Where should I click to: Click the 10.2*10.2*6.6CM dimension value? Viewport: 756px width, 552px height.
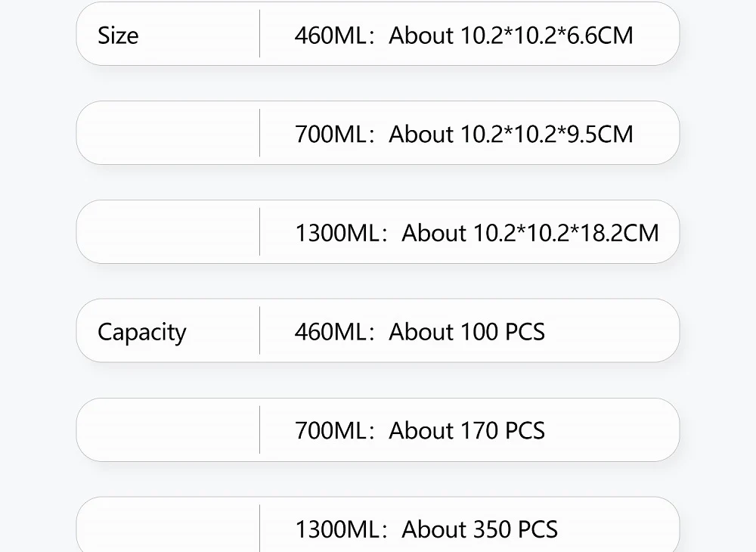pyautogui.click(x=547, y=36)
